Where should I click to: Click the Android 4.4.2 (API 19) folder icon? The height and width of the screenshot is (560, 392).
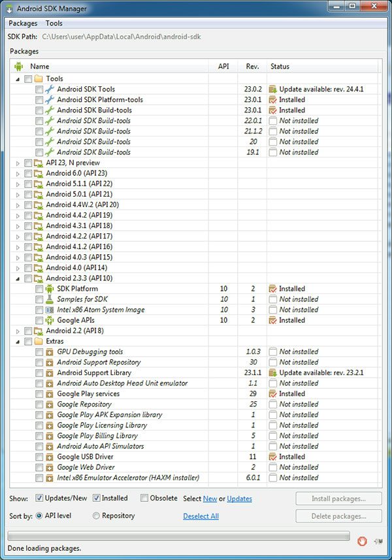pos(38,216)
